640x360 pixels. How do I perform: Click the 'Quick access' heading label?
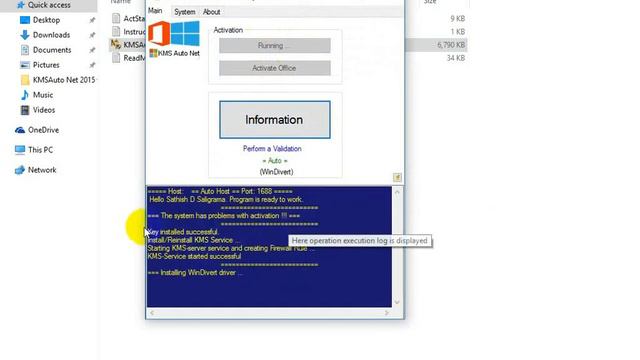coord(49,5)
